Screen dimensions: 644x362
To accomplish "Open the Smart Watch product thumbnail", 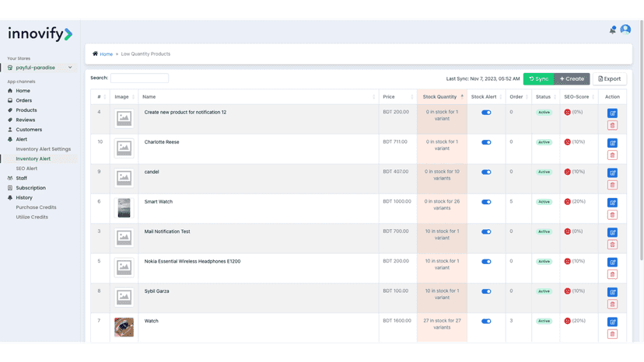I will tap(124, 207).
